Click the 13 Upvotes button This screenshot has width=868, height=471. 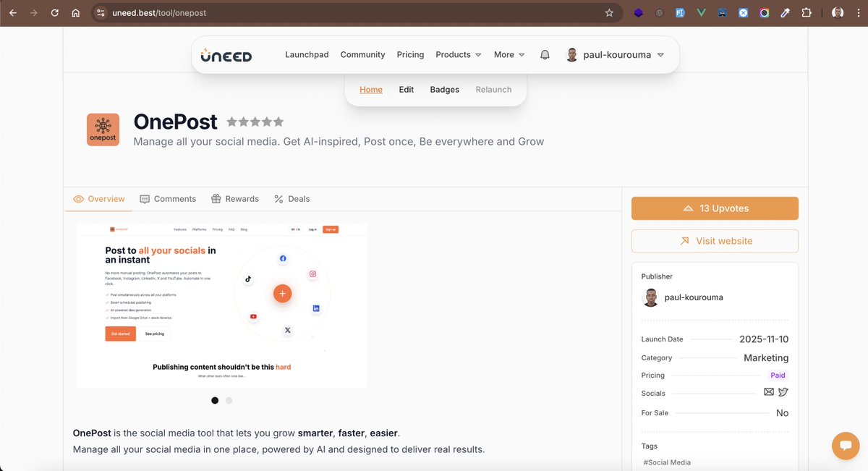point(715,208)
